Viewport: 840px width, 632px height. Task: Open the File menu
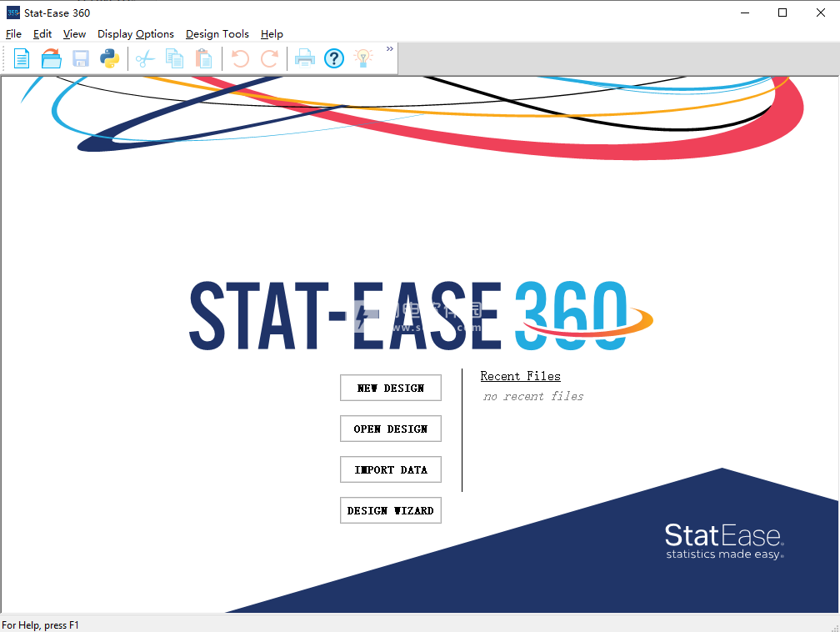13,34
